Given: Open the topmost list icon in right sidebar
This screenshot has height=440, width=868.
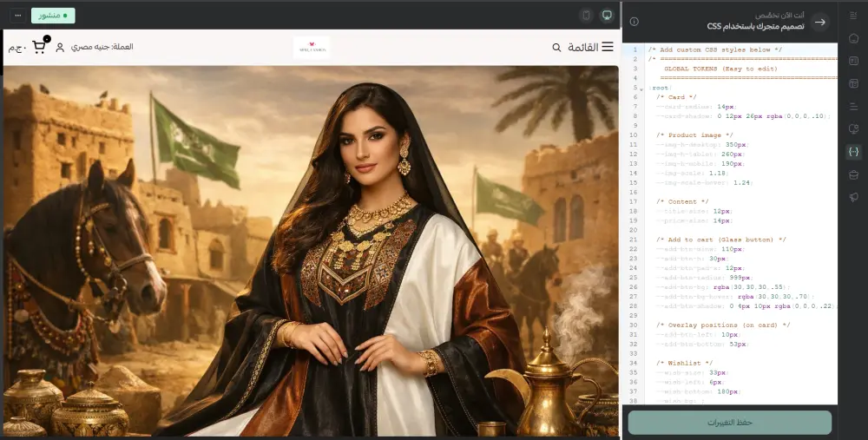Looking at the screenshot, I should [x=853, y=16].
